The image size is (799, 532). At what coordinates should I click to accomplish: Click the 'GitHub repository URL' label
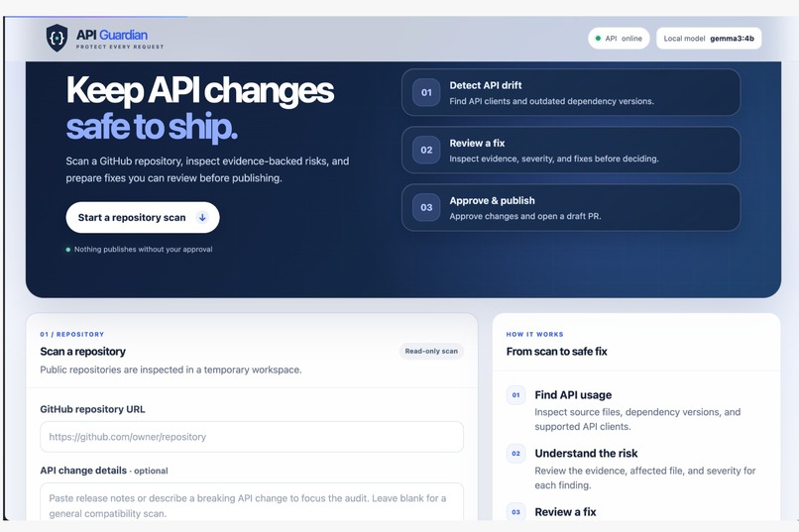tap(92, 409)
